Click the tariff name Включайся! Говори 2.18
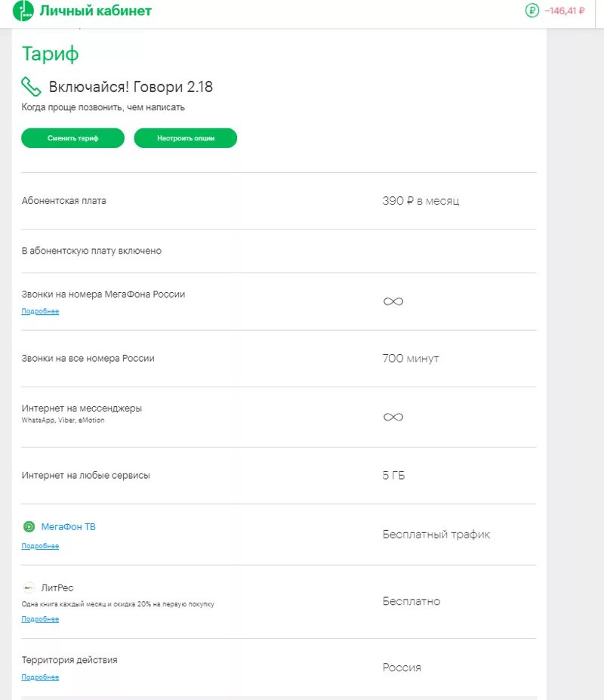The height and width of the screenshot is (700, 604). [x=131, y=87]
